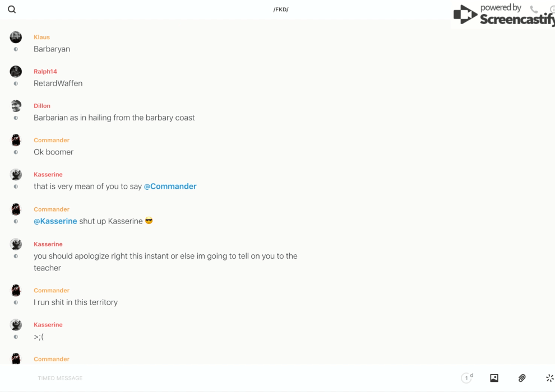Screen dimensions: 555x392
Task: Click the Ralph14 sender name
Action: [45, 72]
